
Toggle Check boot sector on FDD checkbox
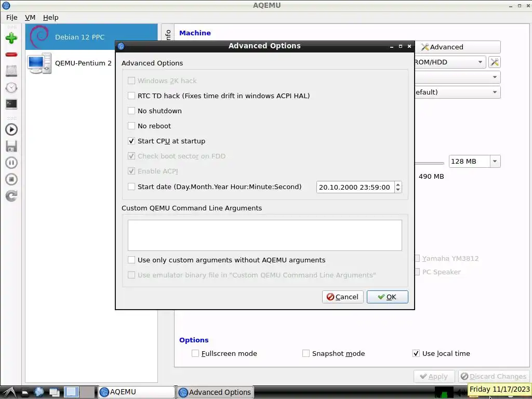pos(131,156)
